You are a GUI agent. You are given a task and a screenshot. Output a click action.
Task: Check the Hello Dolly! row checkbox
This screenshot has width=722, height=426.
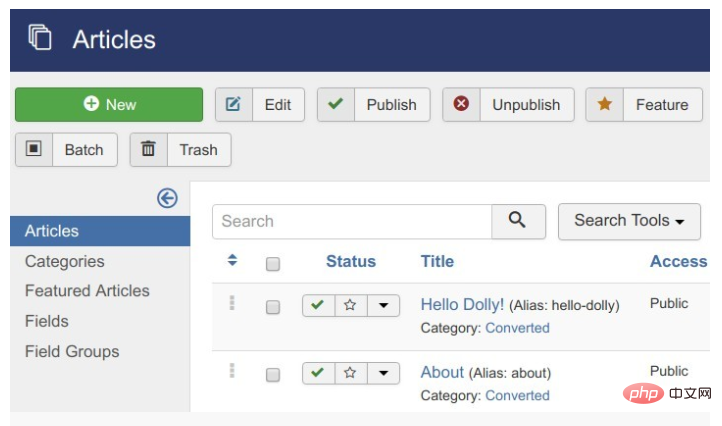(x=273, y=307)
